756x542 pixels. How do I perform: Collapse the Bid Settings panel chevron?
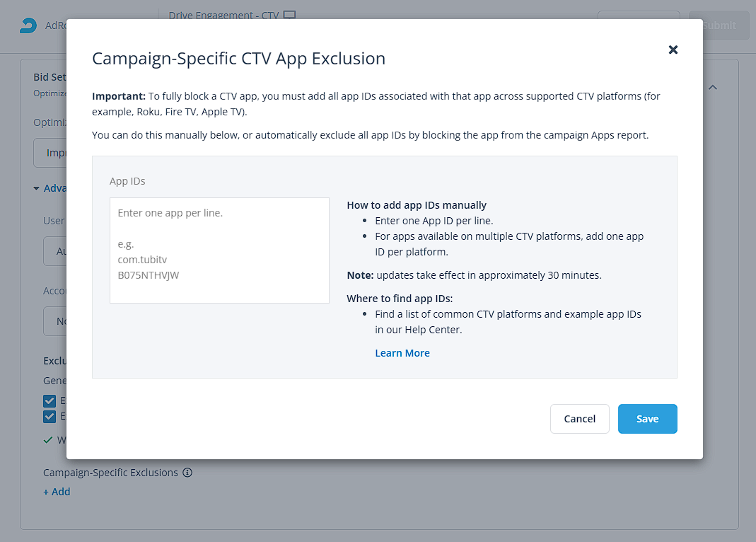click(713, 87)
